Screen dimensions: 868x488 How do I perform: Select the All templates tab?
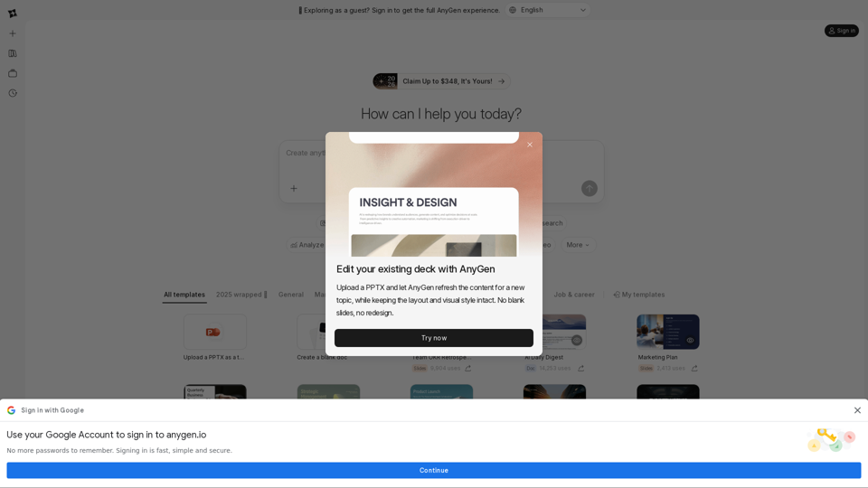pos(184,295)
